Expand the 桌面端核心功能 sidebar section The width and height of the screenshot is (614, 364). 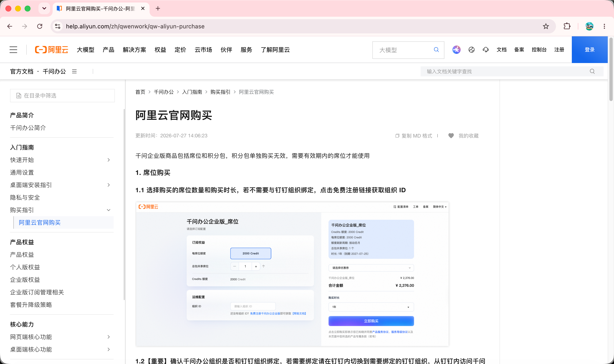click(x=109, y=349)
